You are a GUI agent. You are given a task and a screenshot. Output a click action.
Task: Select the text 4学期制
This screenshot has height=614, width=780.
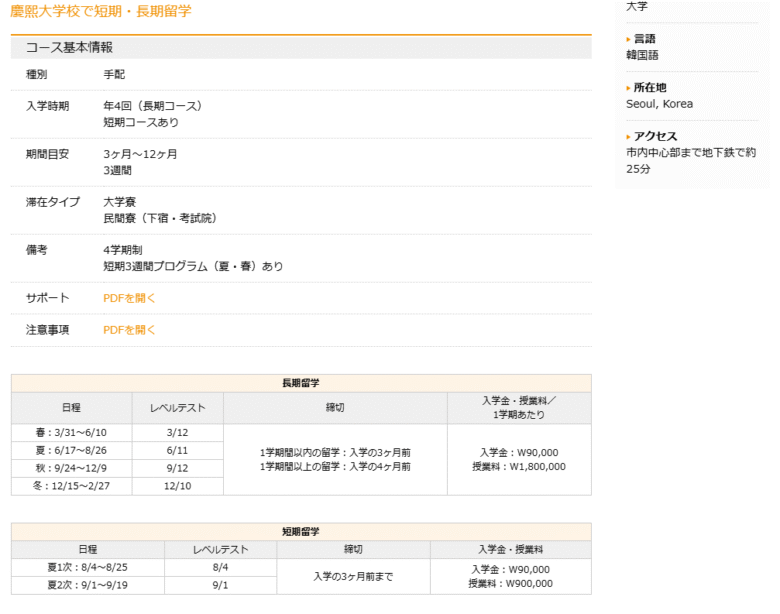coord(122,250)
